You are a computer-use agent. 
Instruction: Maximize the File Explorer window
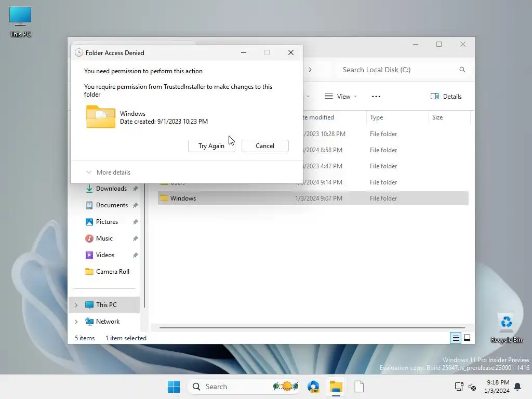click(439, 45)
